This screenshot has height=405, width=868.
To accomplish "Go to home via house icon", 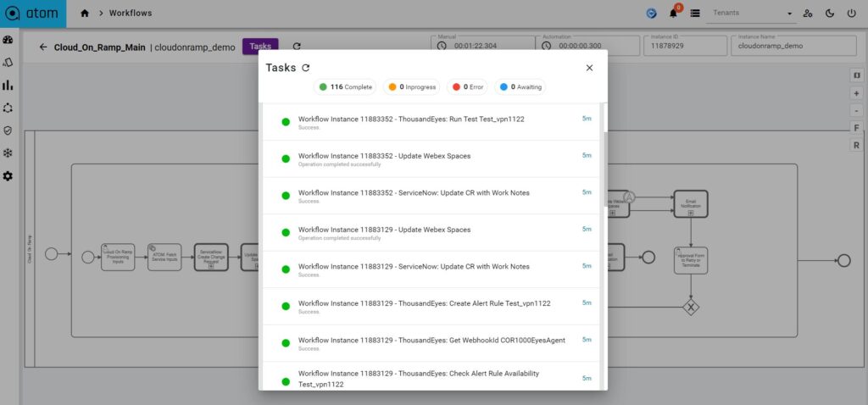I will tap(85, 14).
